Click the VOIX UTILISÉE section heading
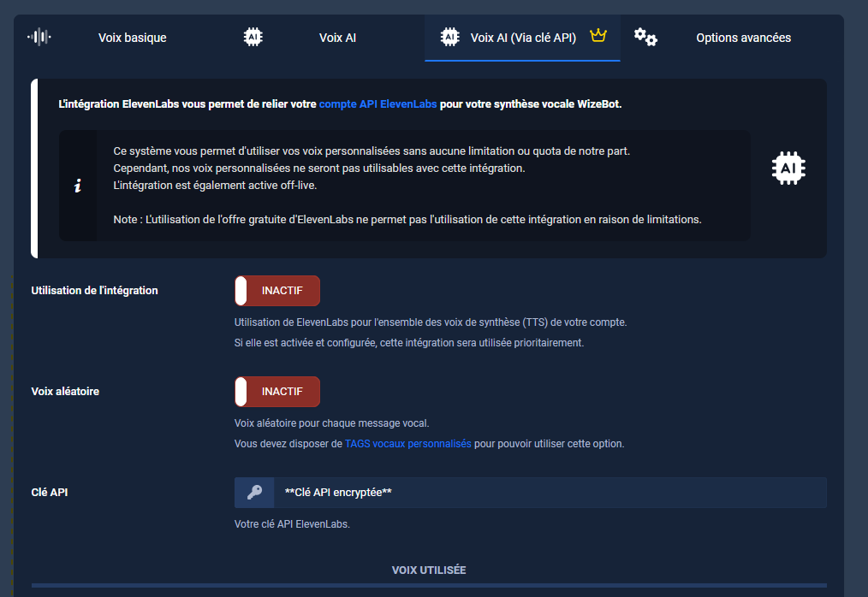Screen dimensions: 868x597 429,570
